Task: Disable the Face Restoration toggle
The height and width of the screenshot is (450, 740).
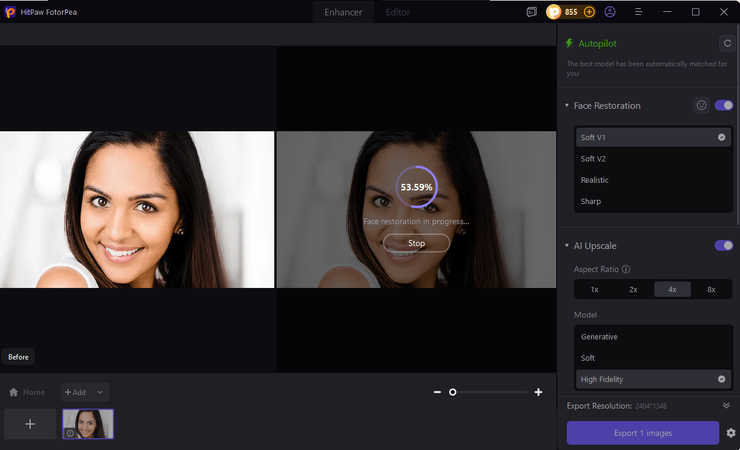Action: (723, 105)
